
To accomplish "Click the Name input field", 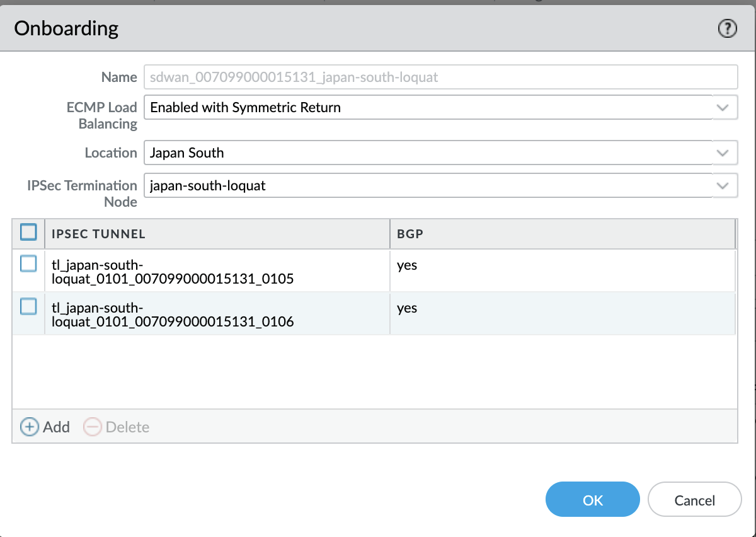I will [x=440, y=78].
